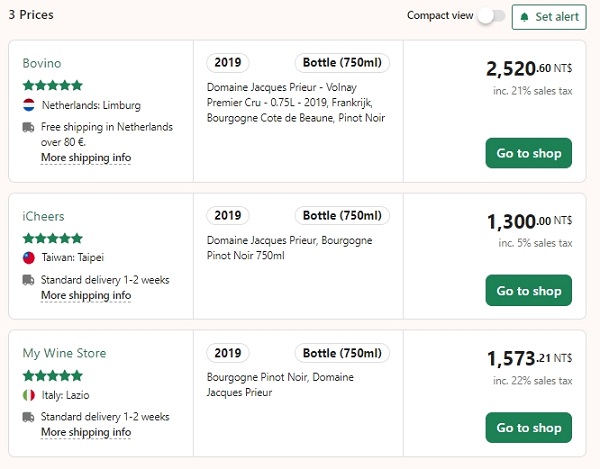Click 'Italy: Lazio' location text
This screenshot has width=600, height=469.
[65, 395]
